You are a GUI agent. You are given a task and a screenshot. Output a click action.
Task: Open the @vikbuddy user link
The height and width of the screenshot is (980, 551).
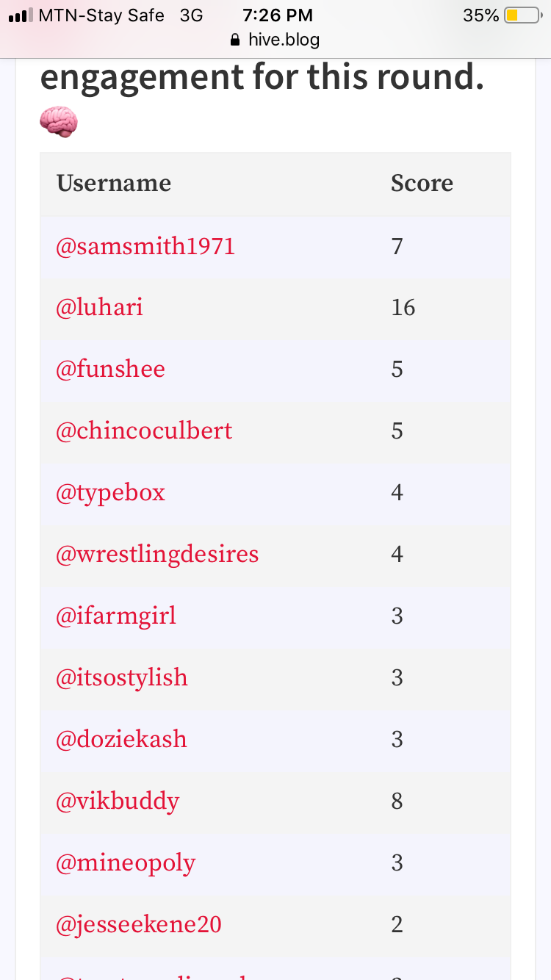tap(118, 801)
